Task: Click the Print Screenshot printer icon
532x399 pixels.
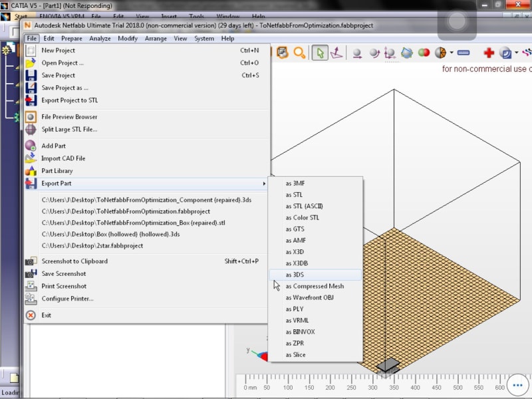Action: pos(31,286)
